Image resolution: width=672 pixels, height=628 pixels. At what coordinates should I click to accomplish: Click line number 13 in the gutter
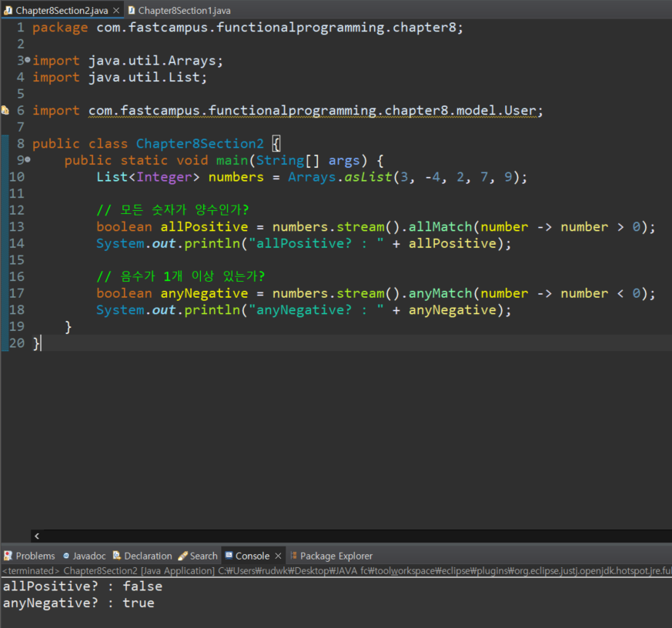(17, 226)
